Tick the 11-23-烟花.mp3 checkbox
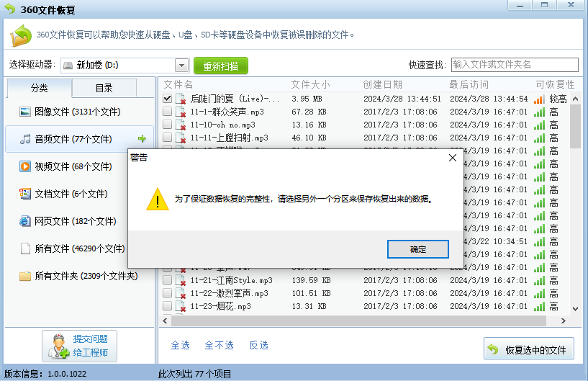Screen dimensions: 588x381 point(167,306)
